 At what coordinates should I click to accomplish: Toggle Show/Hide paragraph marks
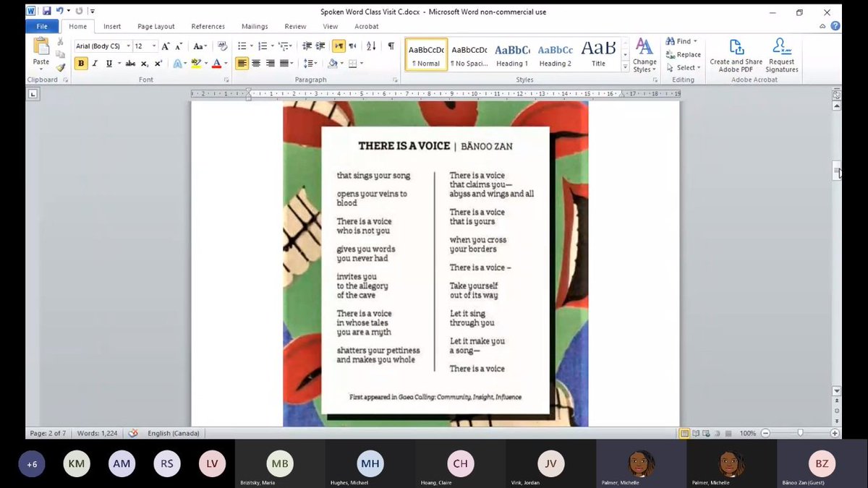391,46
